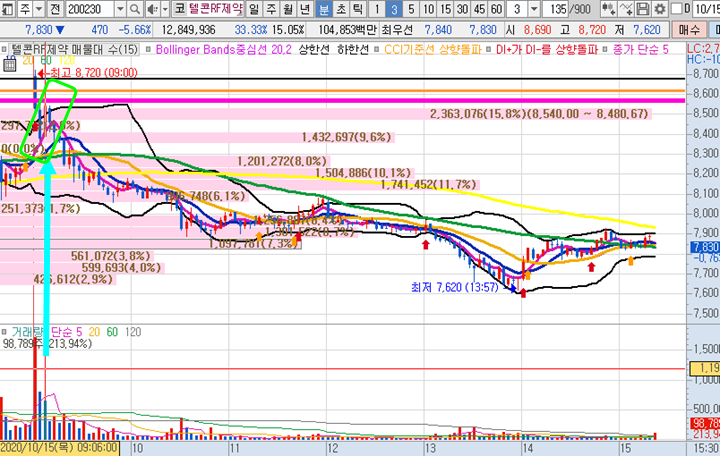Choose 60 minute interval button
The image size is (720, 456).
(496, 8)
